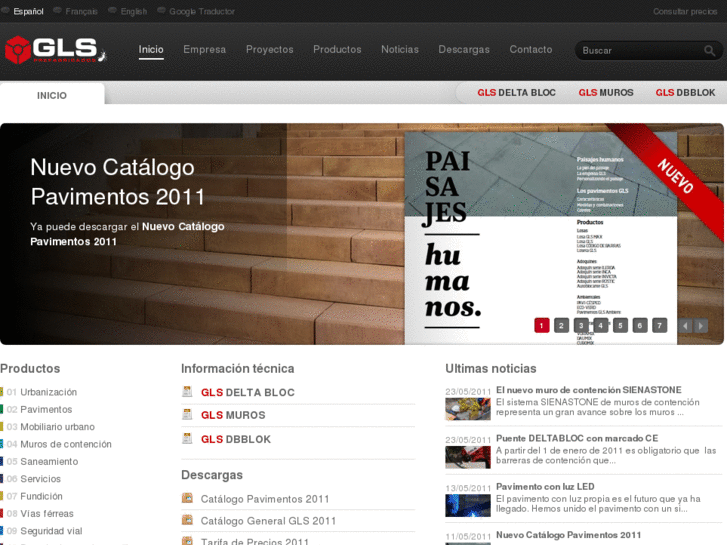
Task: Click download icon beside Catálogo General GLS 2011
Action: click(187, 520)
